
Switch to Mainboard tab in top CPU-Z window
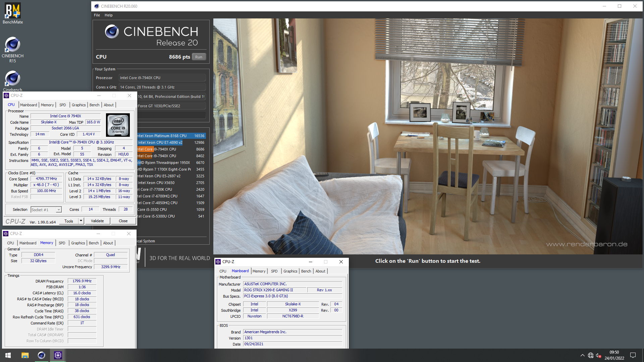pos(29,105)
